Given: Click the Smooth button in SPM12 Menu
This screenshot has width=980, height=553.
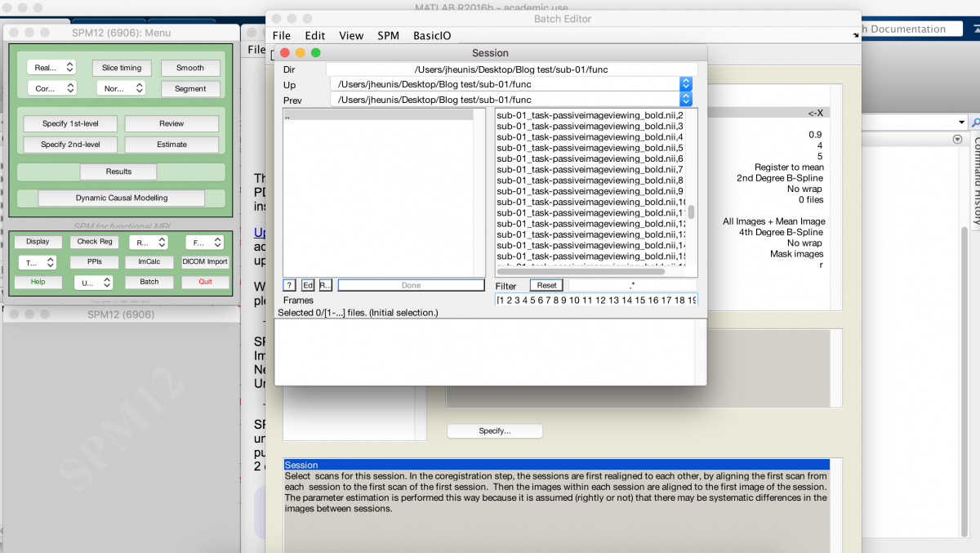Looking at the screenshot, I should (190, 68).
